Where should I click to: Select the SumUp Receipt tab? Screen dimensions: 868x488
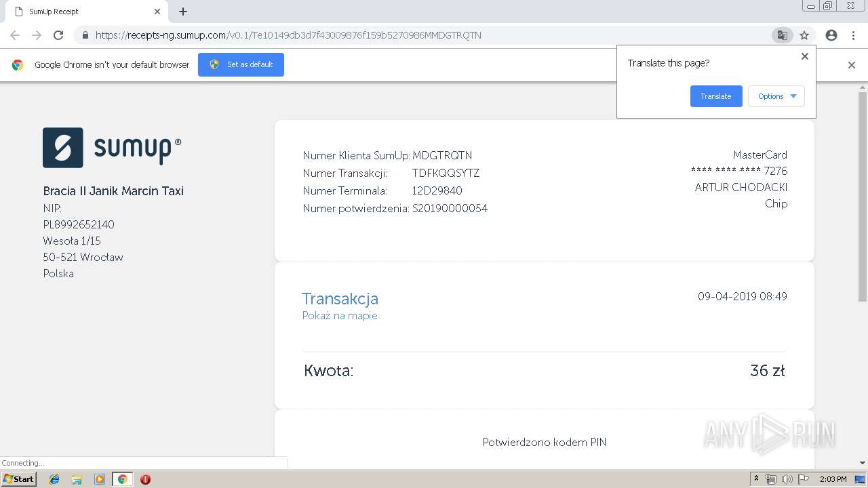coord(87,12)
